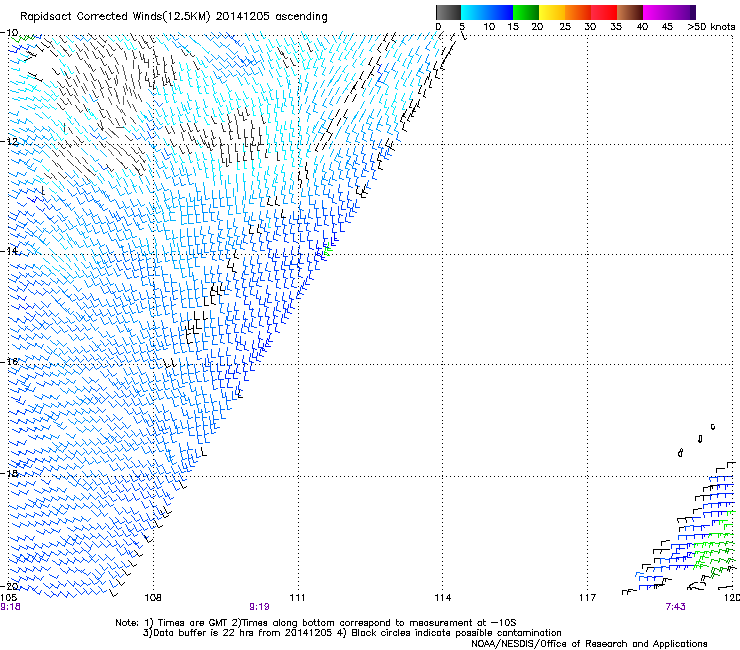Click the cyan 5-10 knots legend swatch
Viewport: 740px width, 650px height.
(474, 12)
